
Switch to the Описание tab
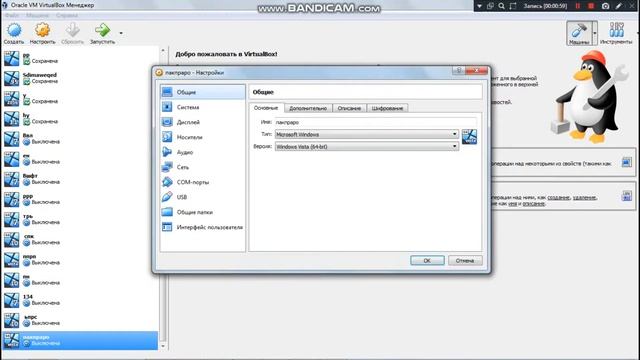(349, 108)
